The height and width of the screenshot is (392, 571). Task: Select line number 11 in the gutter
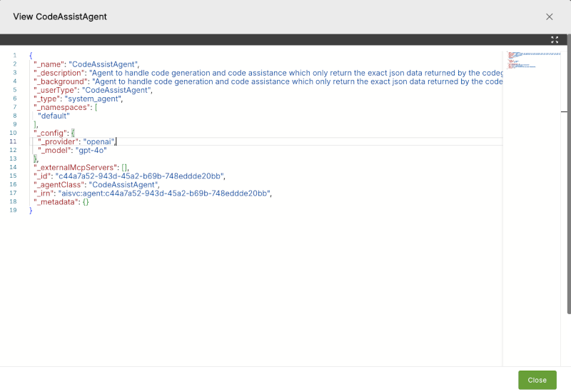coord(13,141)
